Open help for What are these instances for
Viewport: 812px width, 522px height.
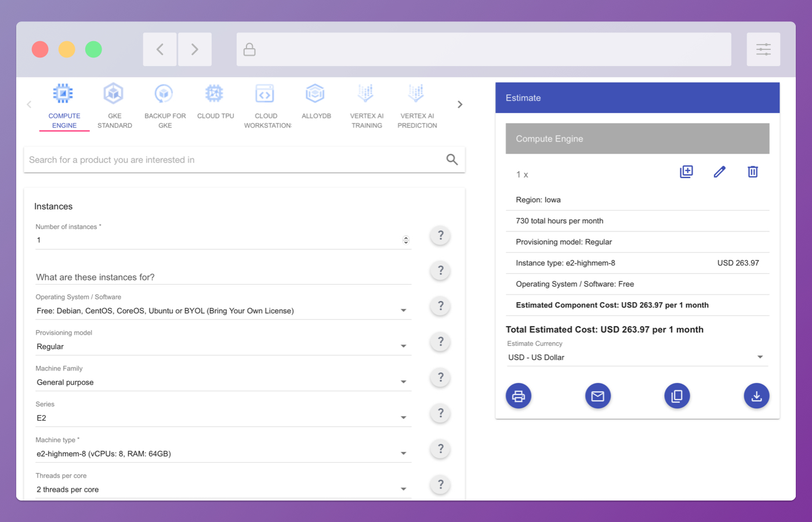(x=441, y=270)
